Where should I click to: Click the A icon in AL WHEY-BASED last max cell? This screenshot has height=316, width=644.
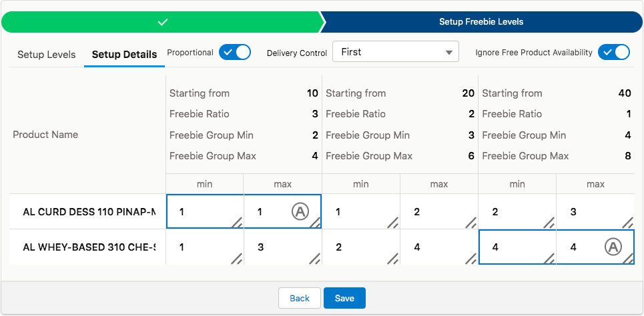point(613,247)
